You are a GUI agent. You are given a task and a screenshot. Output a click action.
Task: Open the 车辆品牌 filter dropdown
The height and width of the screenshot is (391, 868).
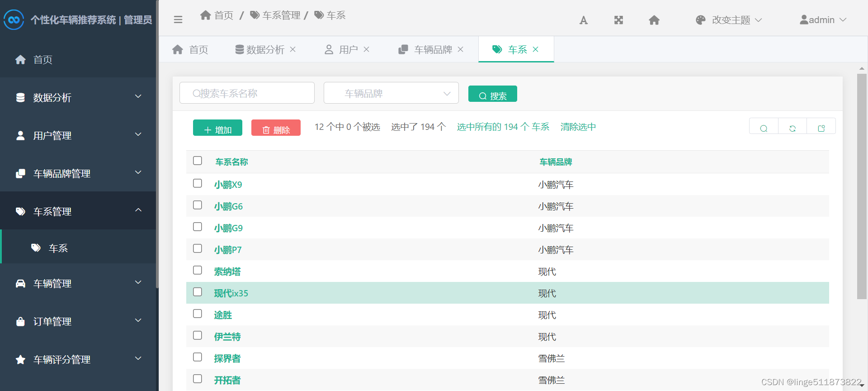coord(391,93)
